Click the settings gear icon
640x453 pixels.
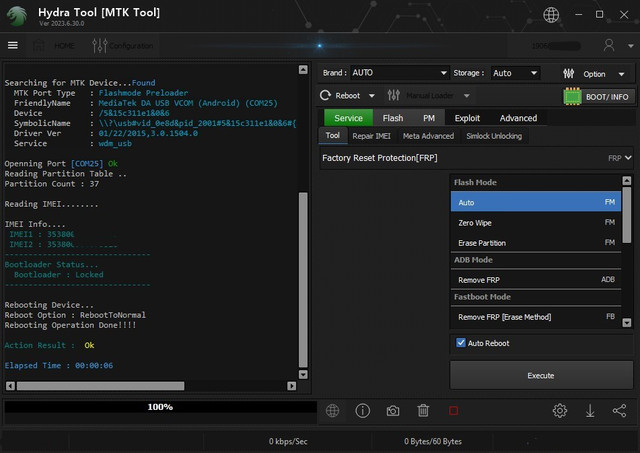tap(560, 411)
